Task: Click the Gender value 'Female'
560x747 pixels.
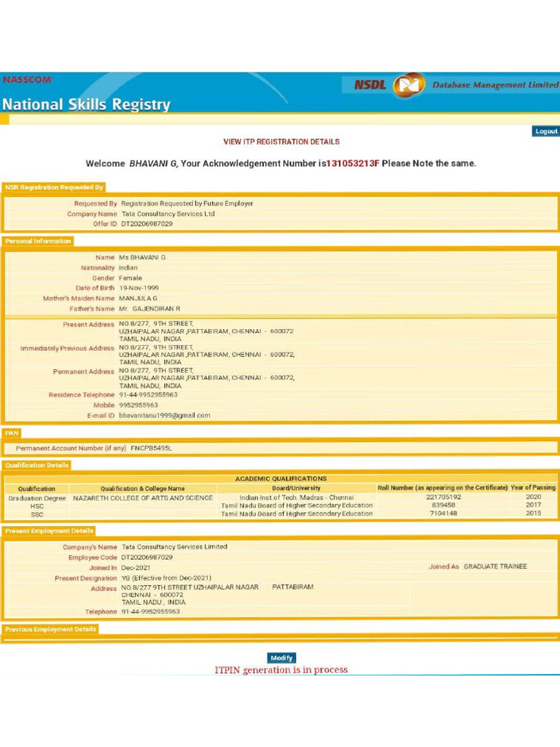Action: coord(131,278)
